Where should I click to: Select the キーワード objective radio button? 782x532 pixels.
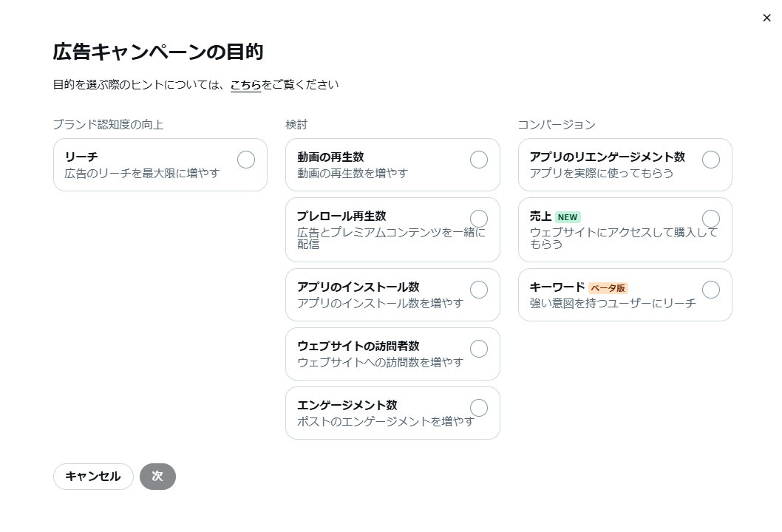click(710, 289)
